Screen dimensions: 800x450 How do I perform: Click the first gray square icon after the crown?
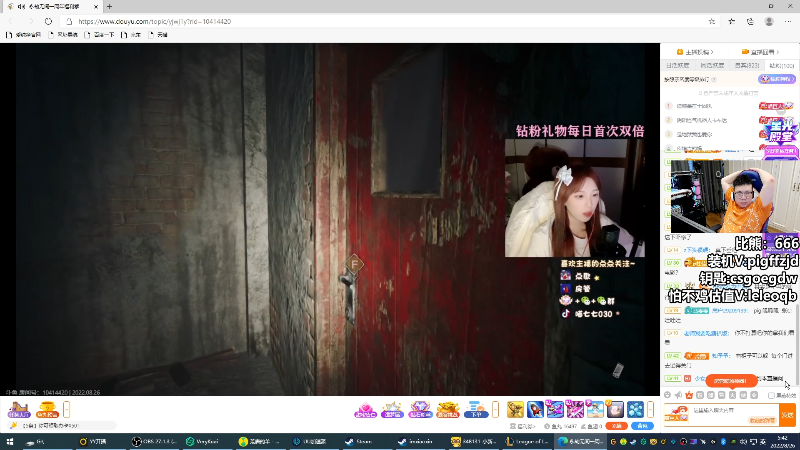click(x=700, y=395)
